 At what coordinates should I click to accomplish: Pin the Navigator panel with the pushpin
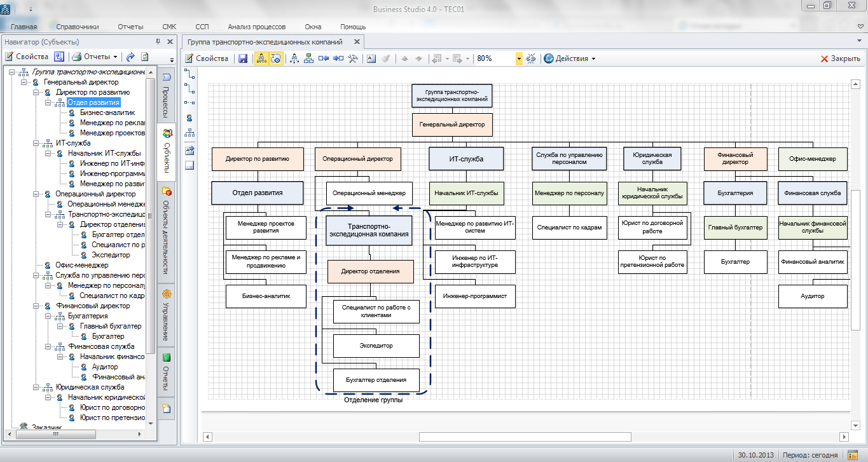pos(158,42)
